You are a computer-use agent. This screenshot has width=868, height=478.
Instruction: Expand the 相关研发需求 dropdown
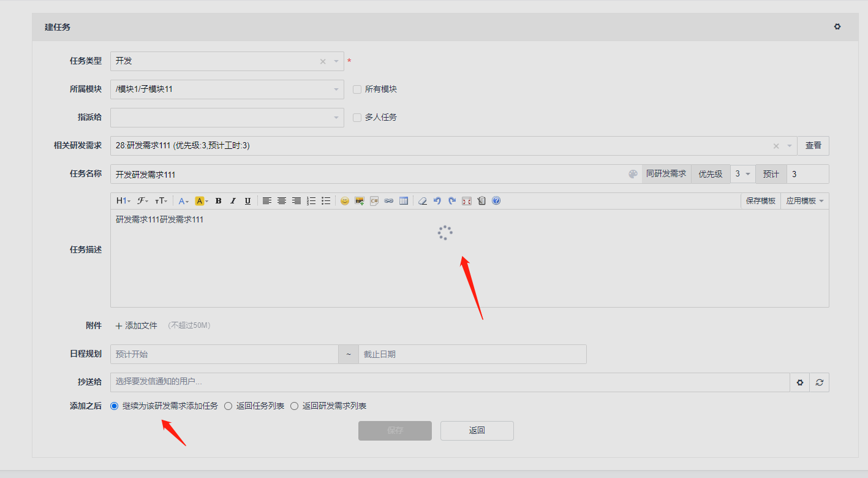790,146
